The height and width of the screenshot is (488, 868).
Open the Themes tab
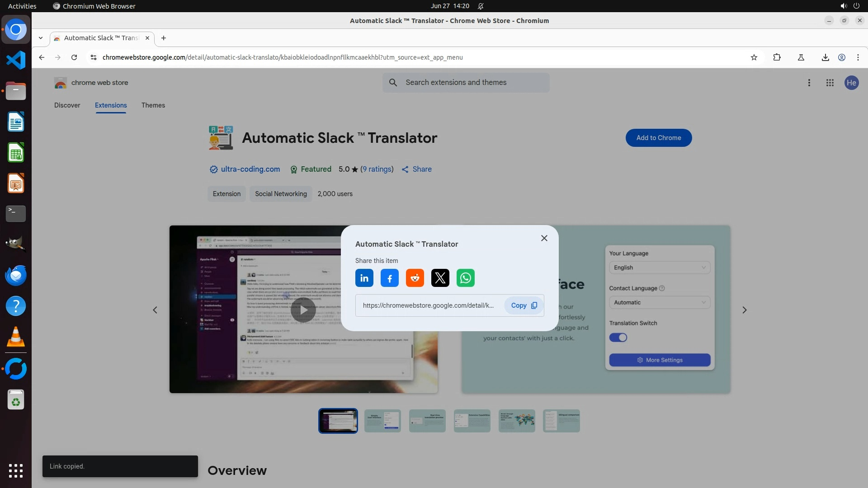click(x=153, y=105)
